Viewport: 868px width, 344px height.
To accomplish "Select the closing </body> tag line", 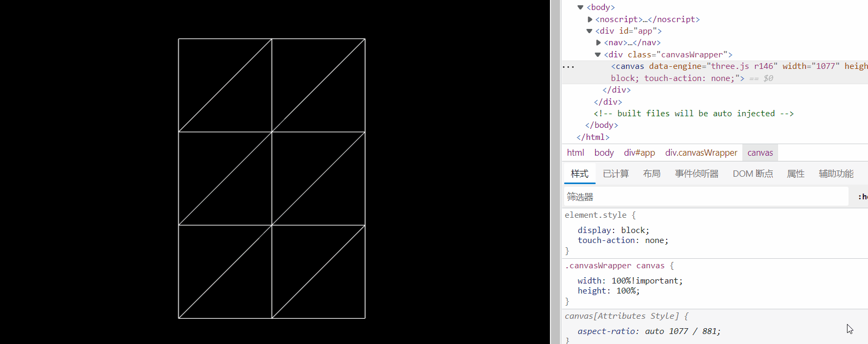I will pos(601,125).
